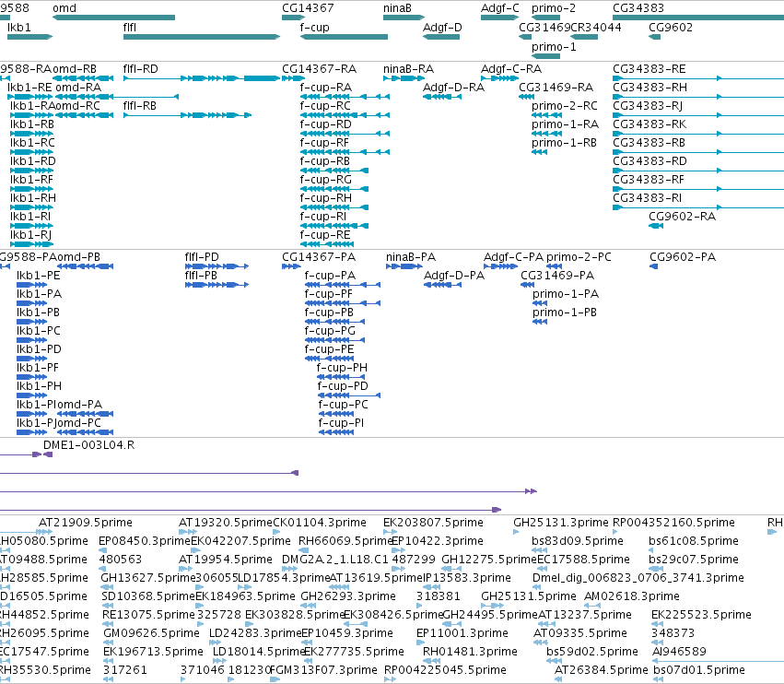This screenshot has width=784, height=684.
Task: Click protein lkb1-PH label
Action: tap(39, 385)
